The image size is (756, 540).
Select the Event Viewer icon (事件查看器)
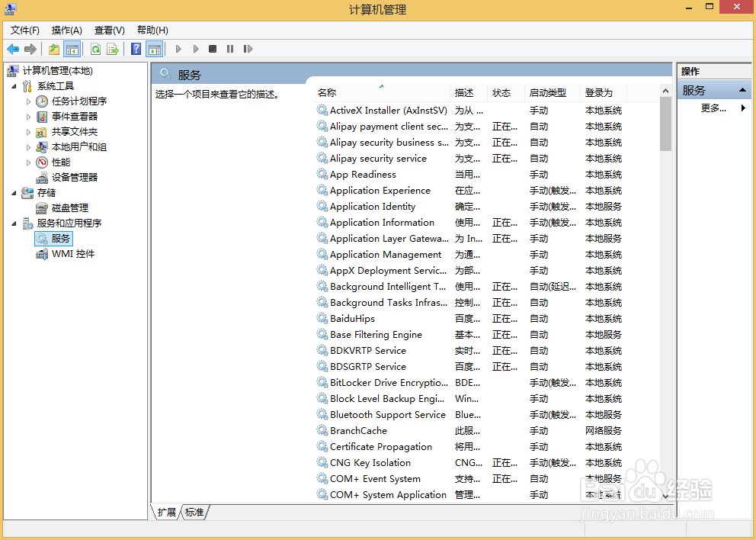tap(43, 116)
